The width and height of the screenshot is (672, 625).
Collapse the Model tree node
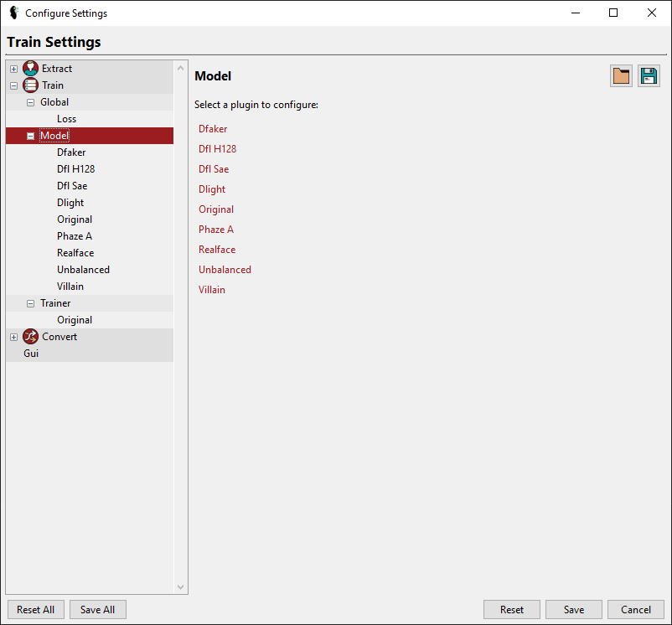[30, 136]
